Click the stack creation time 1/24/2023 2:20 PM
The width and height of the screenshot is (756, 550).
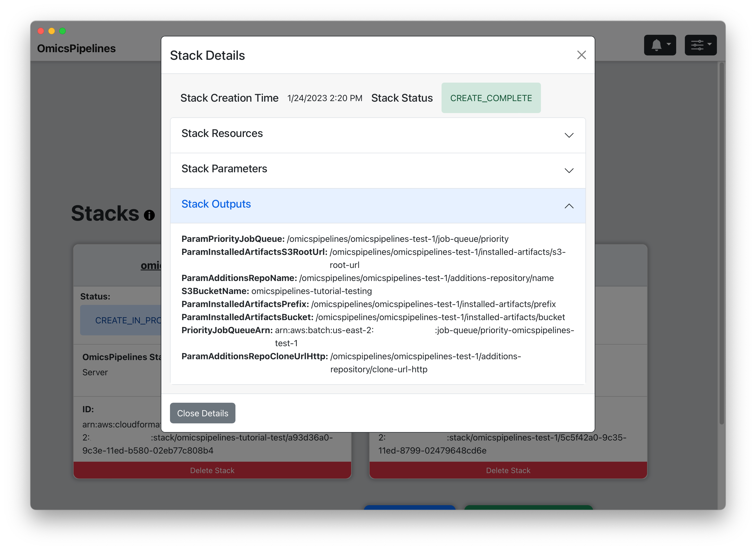[x=325, y=98]
